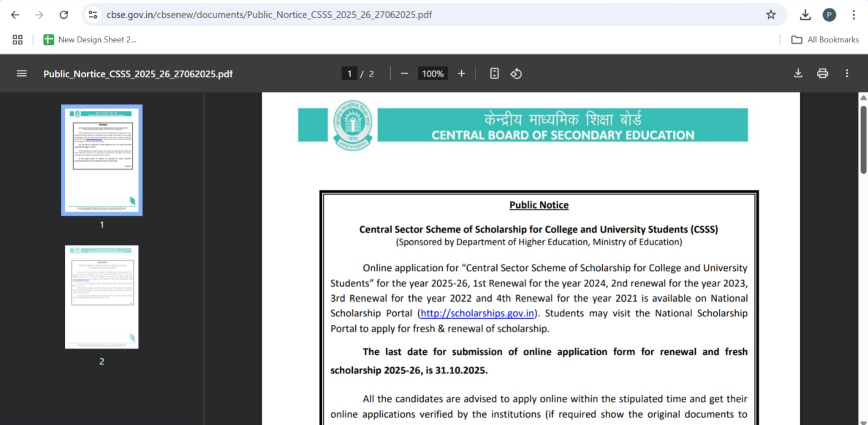Open the scholarships.gov.in hyperlink
Viewport: 868px width, 425px height.
(477, 313)
